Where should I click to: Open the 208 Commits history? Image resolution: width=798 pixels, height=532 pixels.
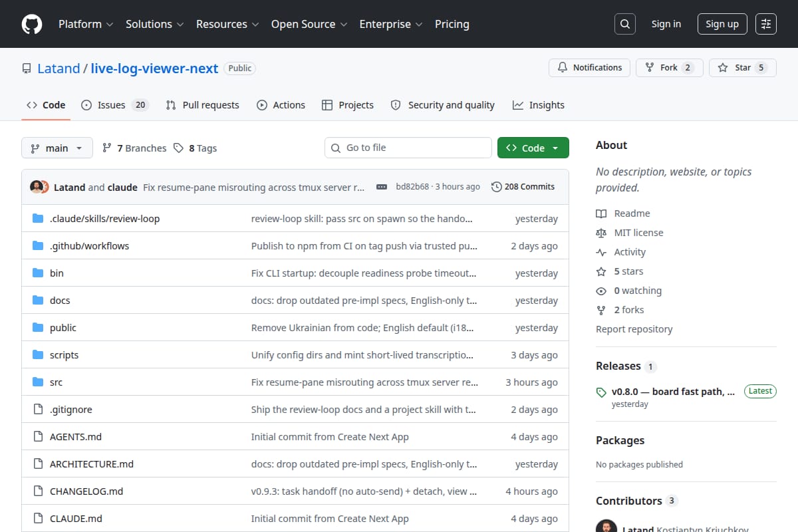tap(523, 187)
